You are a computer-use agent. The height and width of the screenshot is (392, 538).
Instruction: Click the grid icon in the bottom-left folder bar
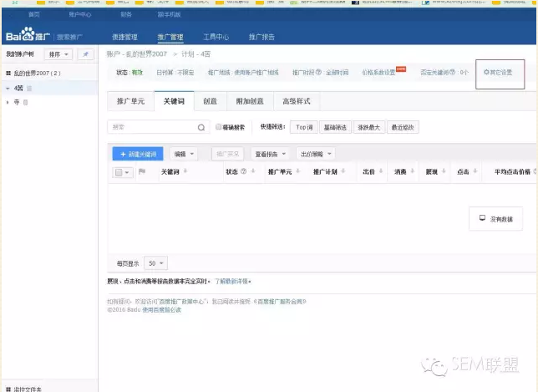8,389
